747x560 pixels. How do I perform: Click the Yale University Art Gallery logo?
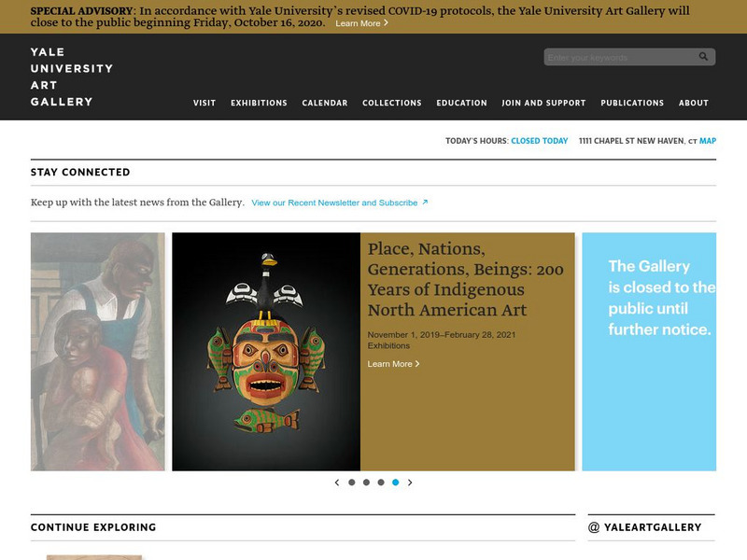point(72,77)
